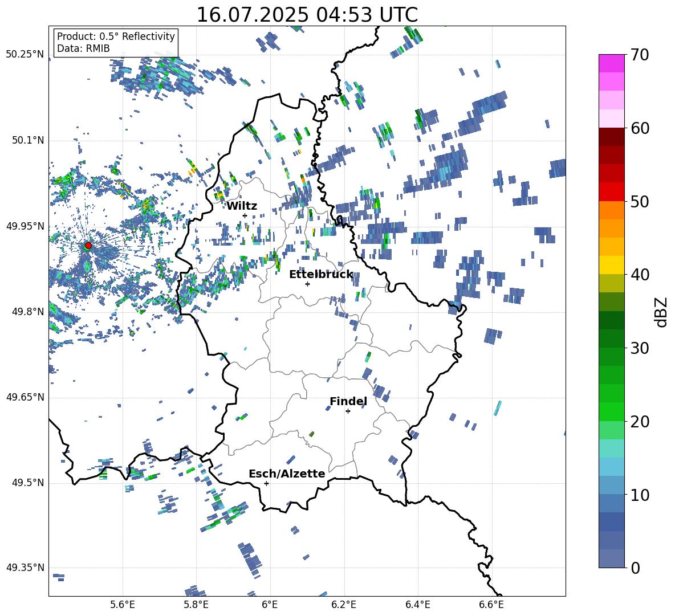Click the longitude label 5.8°E
The image size is (675, 616).
[x=196, y=605]
